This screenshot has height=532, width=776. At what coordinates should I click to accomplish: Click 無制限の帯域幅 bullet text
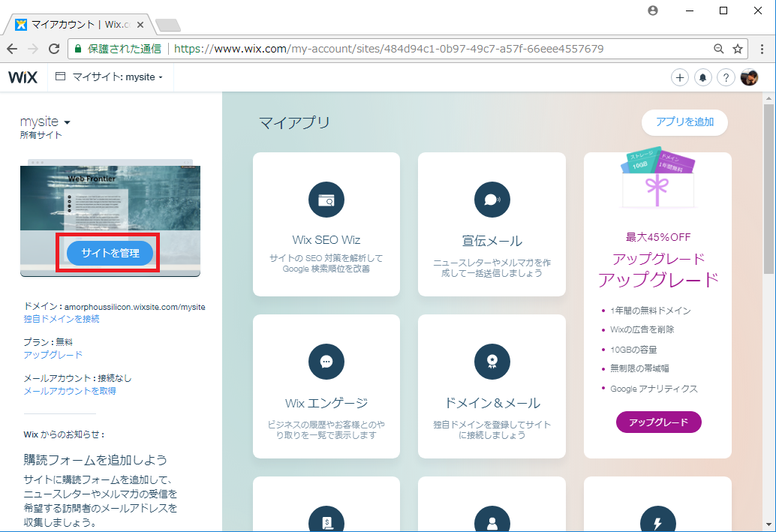(x=639, y=368)
